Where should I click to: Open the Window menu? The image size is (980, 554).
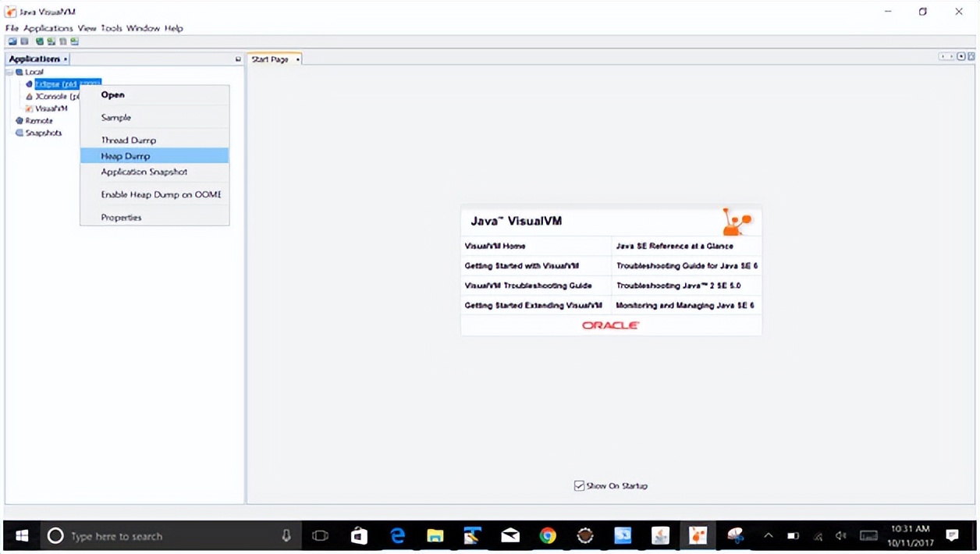tap(143, 28)
